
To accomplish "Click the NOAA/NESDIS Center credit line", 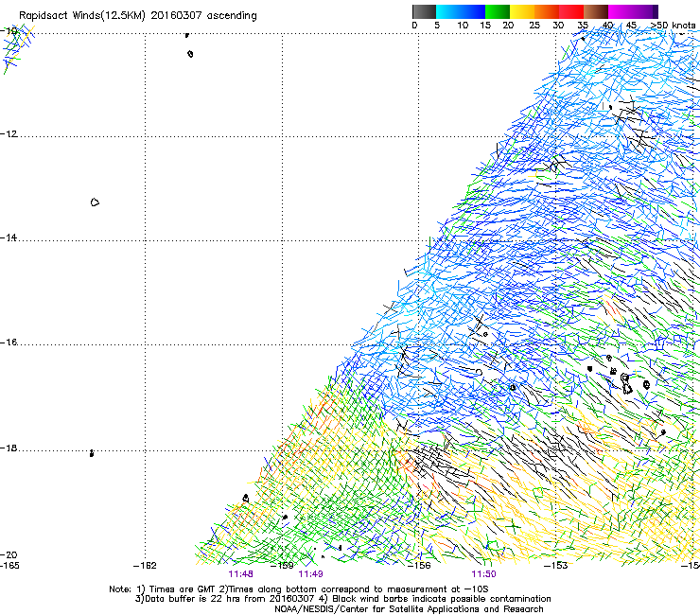I will (409, 609).
